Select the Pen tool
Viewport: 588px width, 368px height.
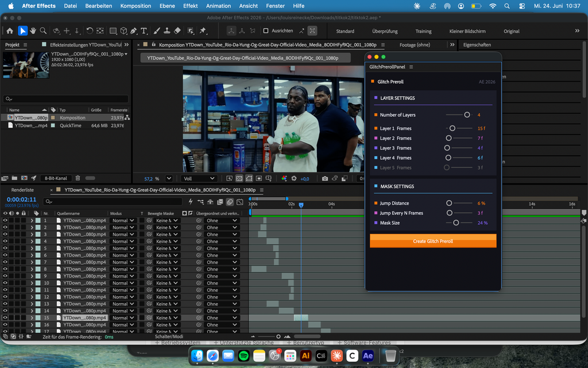pyautogui.click(x=133, y=31)
